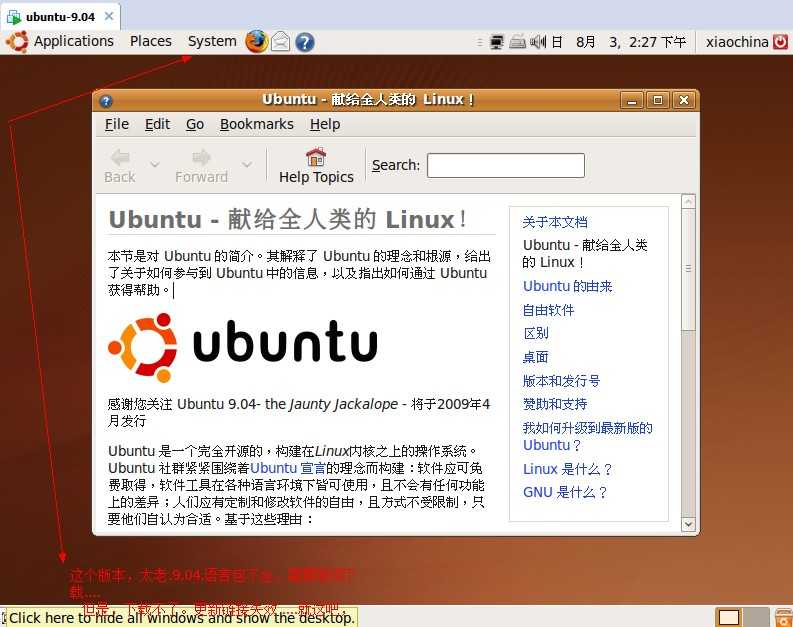Viewport: 793px width, 627px height.
Task: Open the 我如何升级到最新版的 Ubuntu？ link
Action: pyautogui.click(x=588, y=436)
